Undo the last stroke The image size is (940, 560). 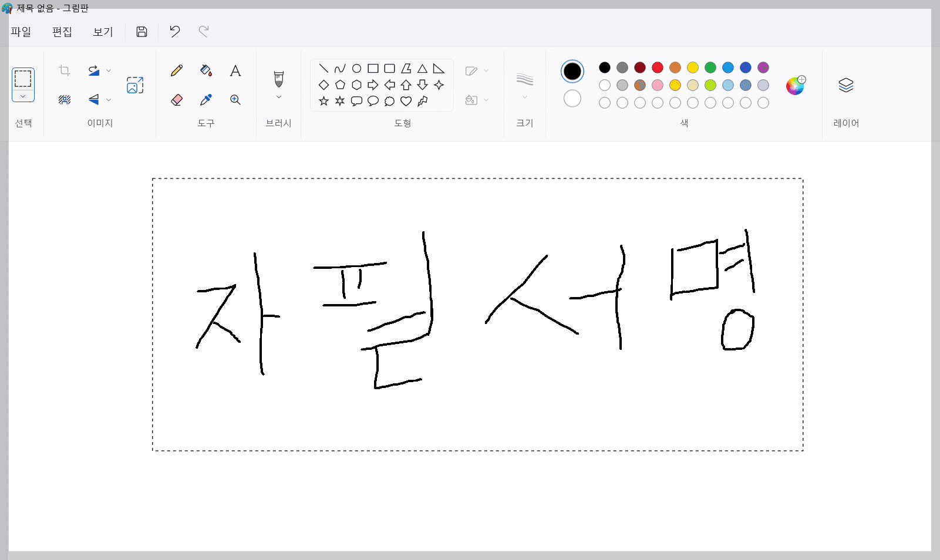tap(174, 32)
